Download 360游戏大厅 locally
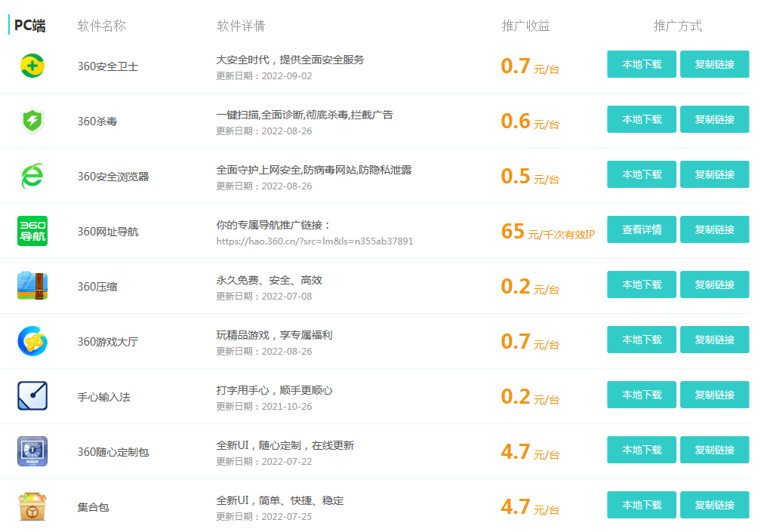This screenshot has height=532, width=761. [642, 340]
